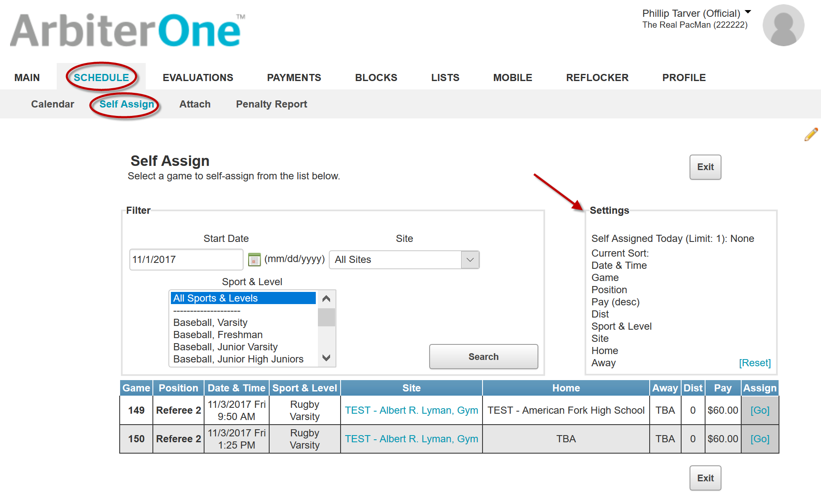Sort by the Pay column header
821x504 pixels.
[723, 388]
